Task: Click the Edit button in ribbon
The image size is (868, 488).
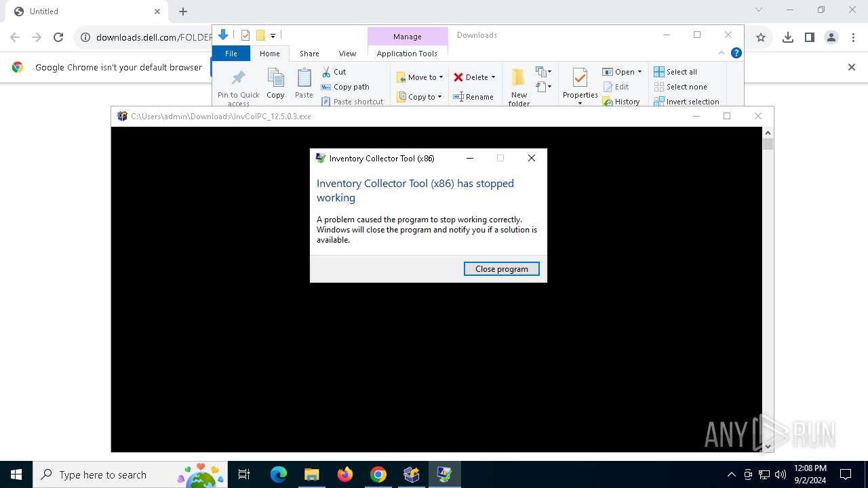Action: [616, 87]
